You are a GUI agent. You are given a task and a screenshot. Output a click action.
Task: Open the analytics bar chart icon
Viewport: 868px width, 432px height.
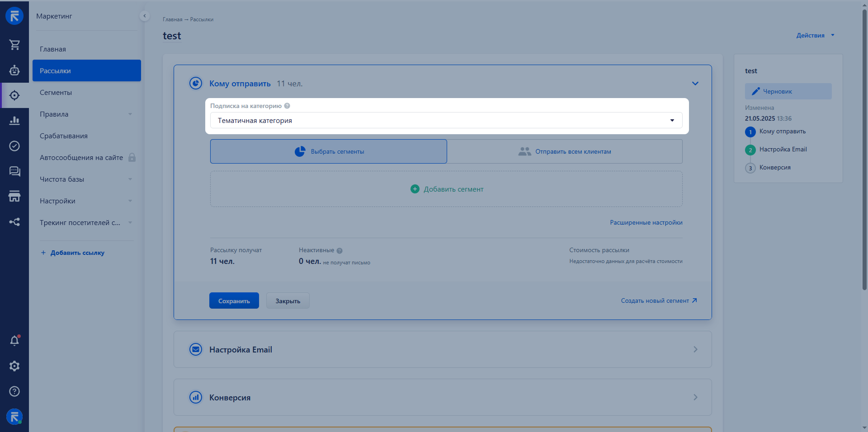(14, 121)
